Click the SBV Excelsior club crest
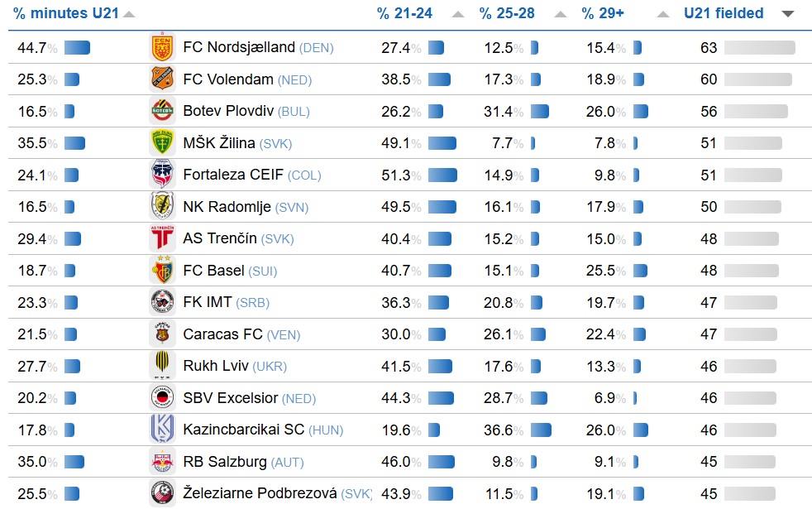This screenshot has height=509, width=812. [x=162, y=398]
